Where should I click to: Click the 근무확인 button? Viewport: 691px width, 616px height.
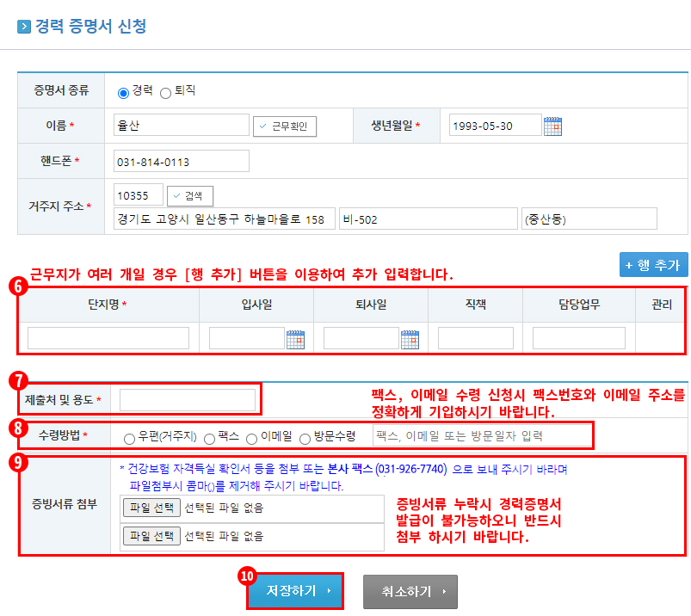285,126
